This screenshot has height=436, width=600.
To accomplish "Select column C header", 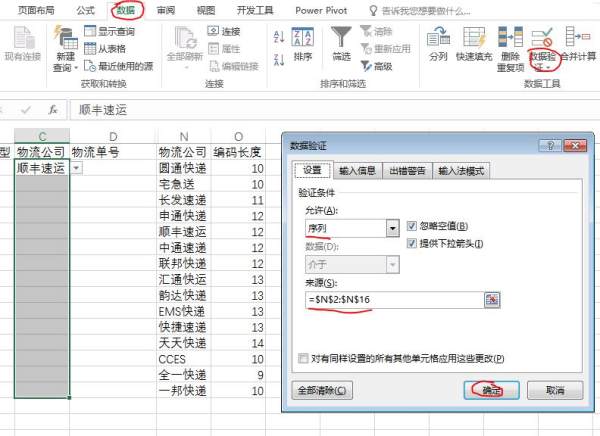I will click(x=42, y=136).
